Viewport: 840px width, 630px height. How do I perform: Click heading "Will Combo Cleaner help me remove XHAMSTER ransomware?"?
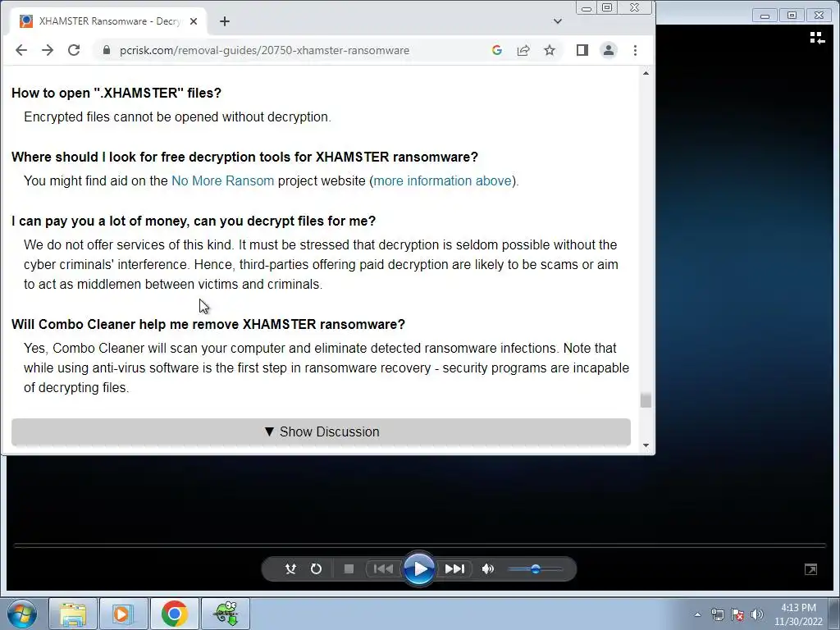[208, 325]
